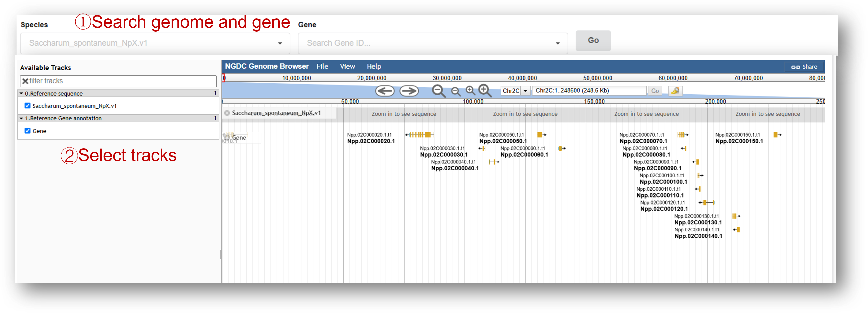Open the Help menu
Image resolution: width=868 pixels, height=313 pixels.
point(374,67)
